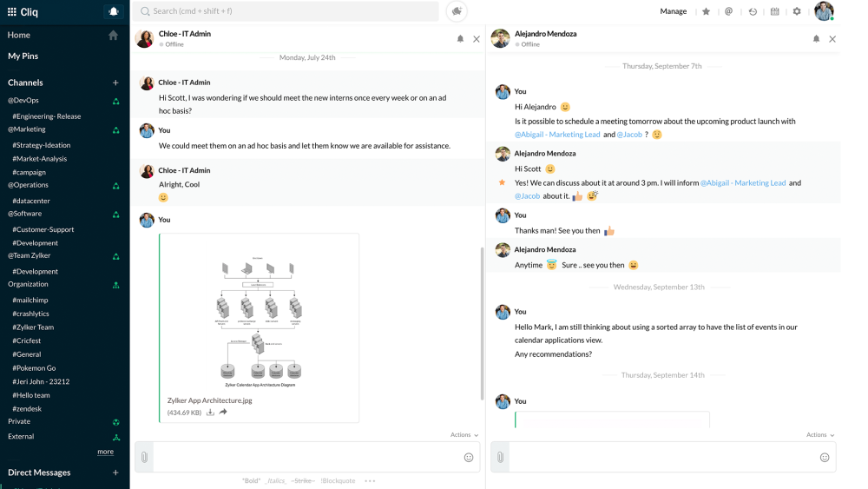The height and width of the screenshot is (489, 868).
Task: Click the attachment paperclip in Chloe's chat
Action: point(144,457)
